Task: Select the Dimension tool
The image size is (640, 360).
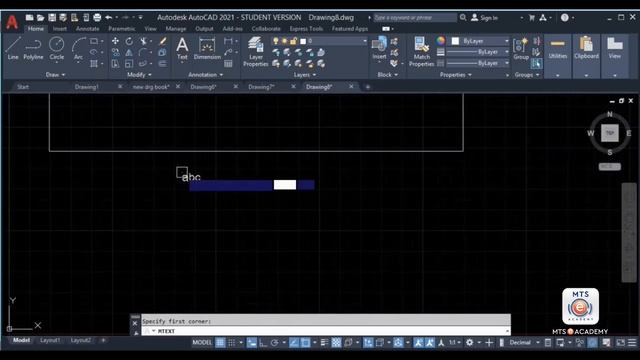Action: (207, 48)
